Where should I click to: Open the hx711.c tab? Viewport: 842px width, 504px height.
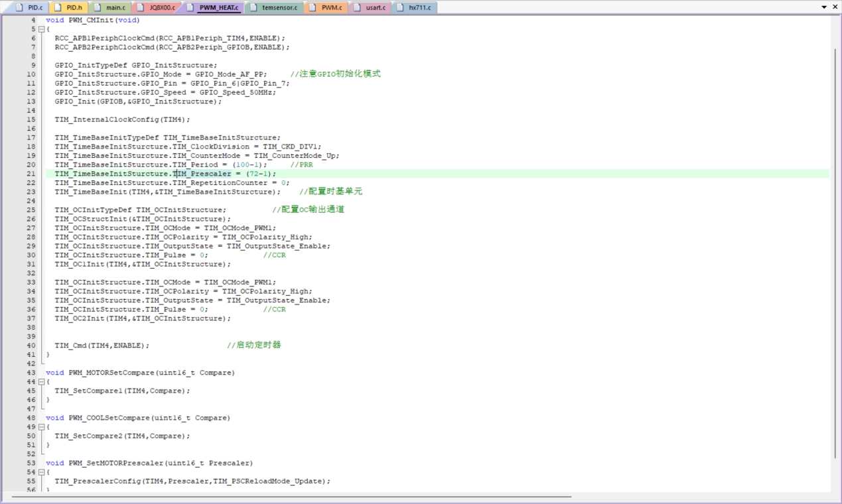(x=413, y=7)
